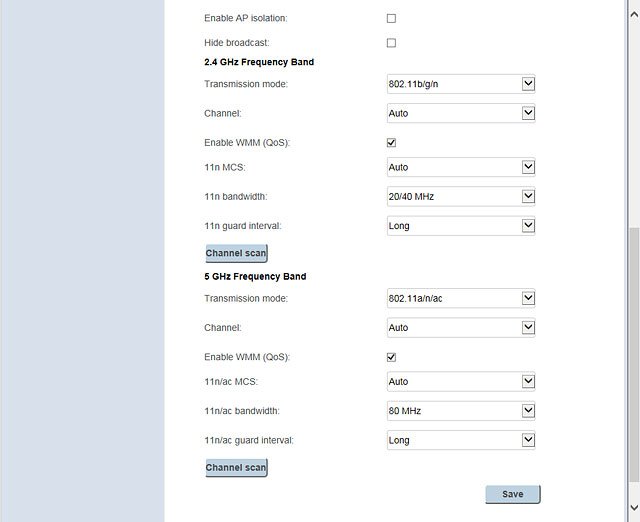Expand the 11n MCS dropdown

coord(461,167)
